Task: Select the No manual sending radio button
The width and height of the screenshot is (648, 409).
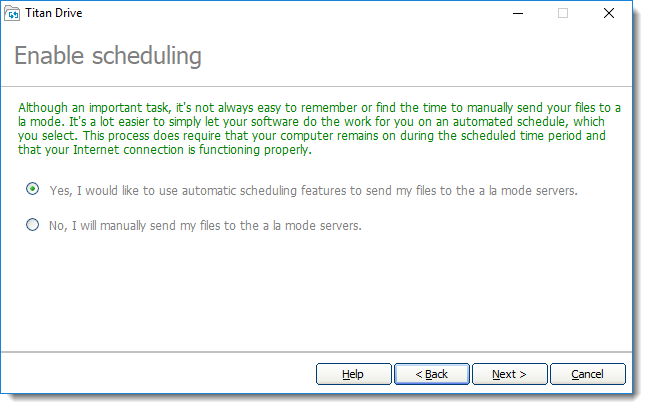Action: click(x=33, y=225)
